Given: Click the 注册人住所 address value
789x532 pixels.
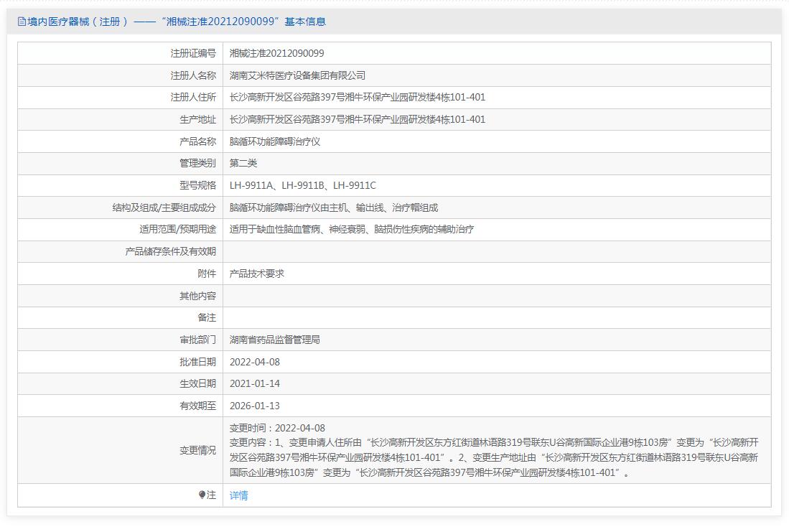Looking at the screenshot, I should pyautogui.click(x=357, y=98).
